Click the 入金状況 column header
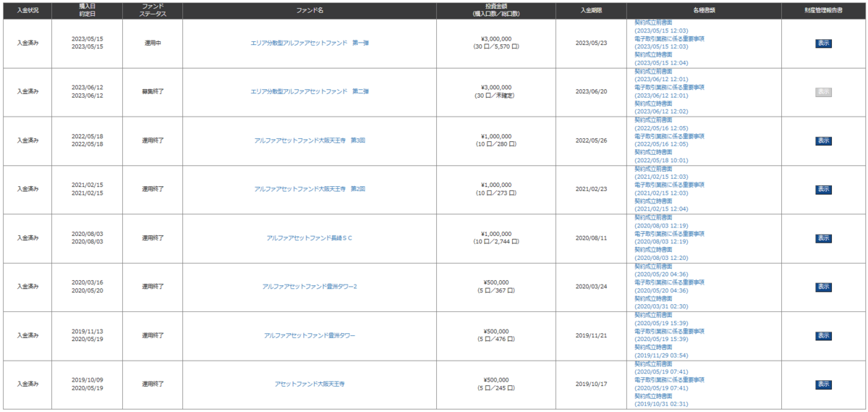Image resolution: width=868 pixels, height=412 pixels. (x=27, y=10)
